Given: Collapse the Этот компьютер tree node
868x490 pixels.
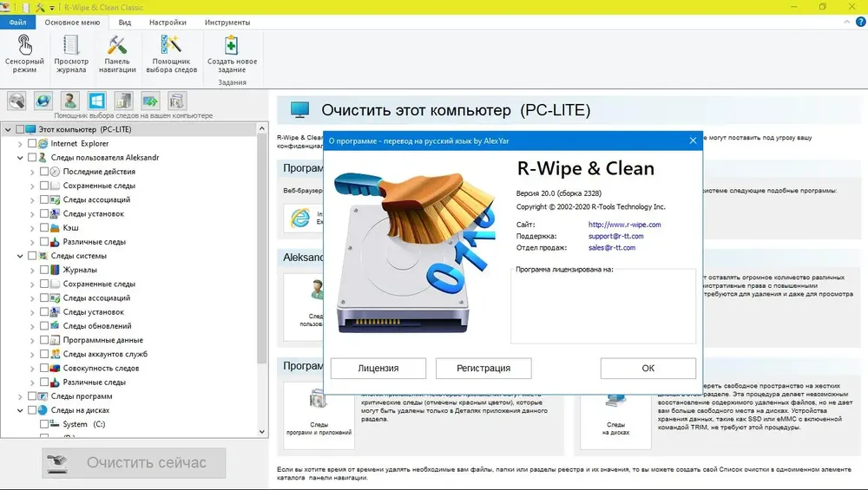Looking at the screenshot, I should pos(8,129).
